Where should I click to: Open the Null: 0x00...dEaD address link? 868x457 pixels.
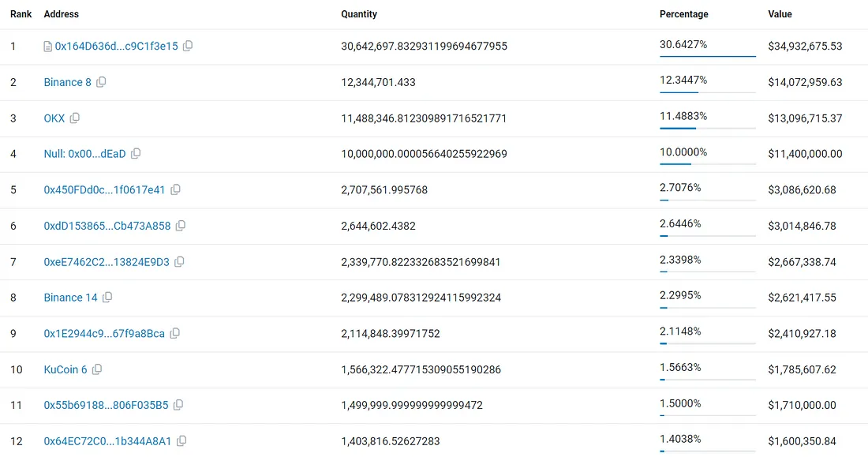(84, 154)
